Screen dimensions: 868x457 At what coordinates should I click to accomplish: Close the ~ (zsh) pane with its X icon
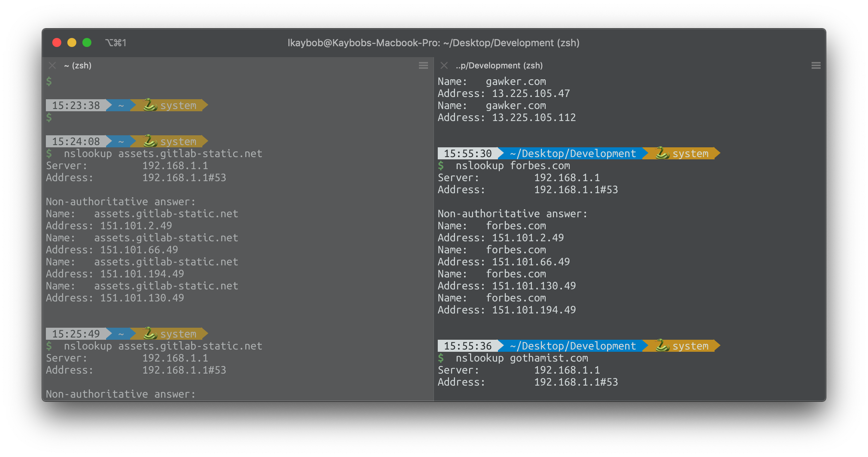[x=52, y=65]
